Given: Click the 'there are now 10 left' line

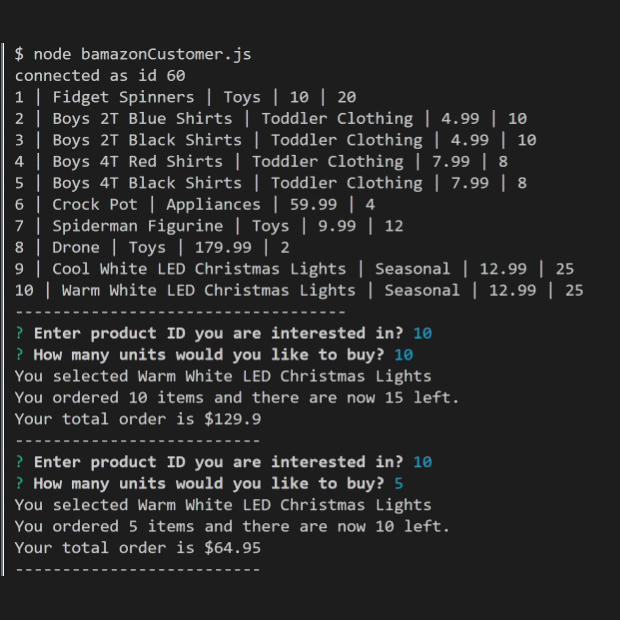Looking at the screenshot, I should pos(232,526).
